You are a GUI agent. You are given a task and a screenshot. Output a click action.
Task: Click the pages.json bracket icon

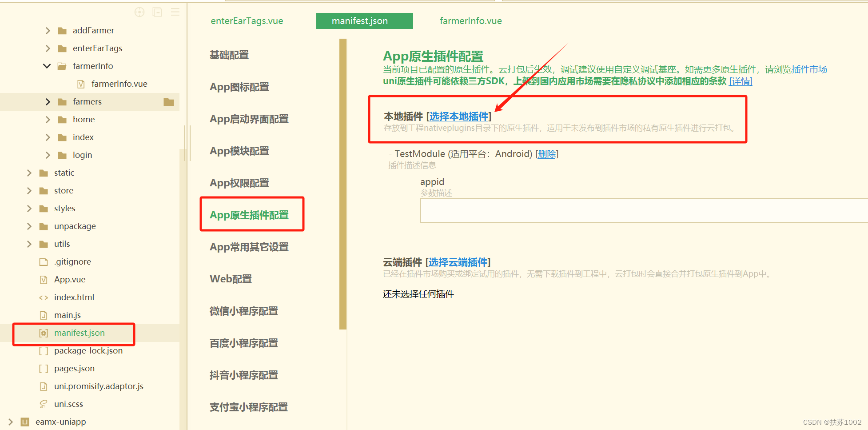[x=44, y=369]
